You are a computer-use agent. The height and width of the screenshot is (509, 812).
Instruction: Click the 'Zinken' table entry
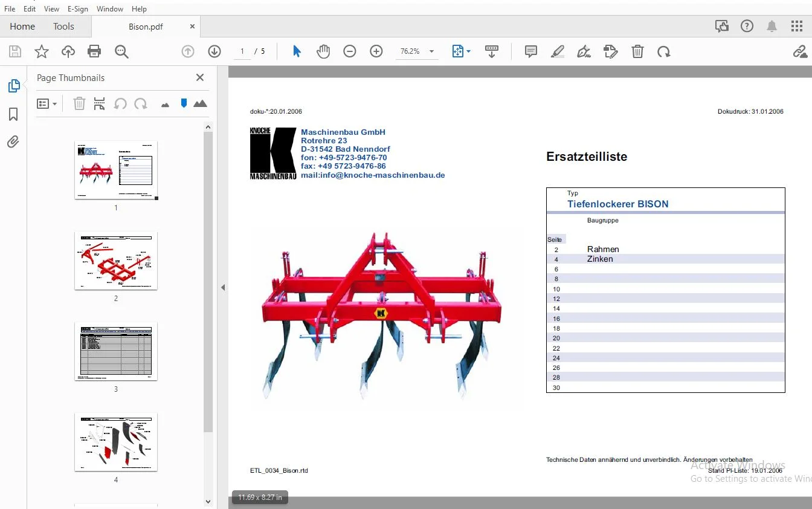[x=600, y=259]
